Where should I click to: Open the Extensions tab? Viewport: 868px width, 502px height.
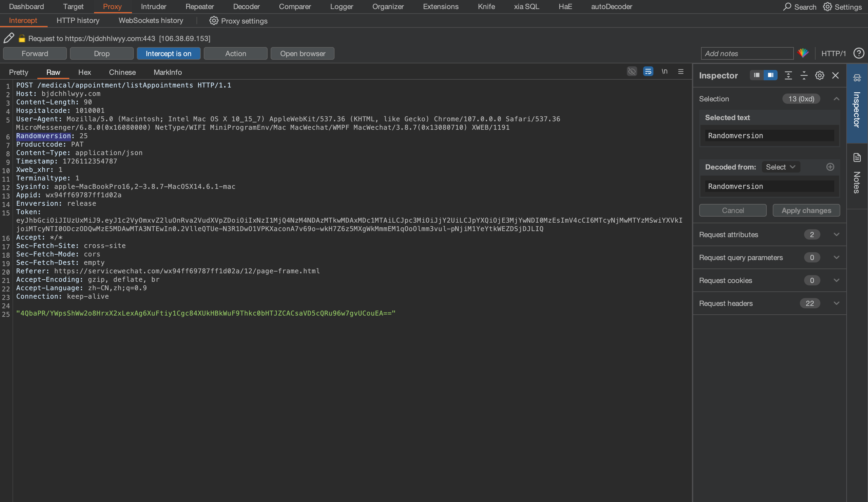click(441, 7)
